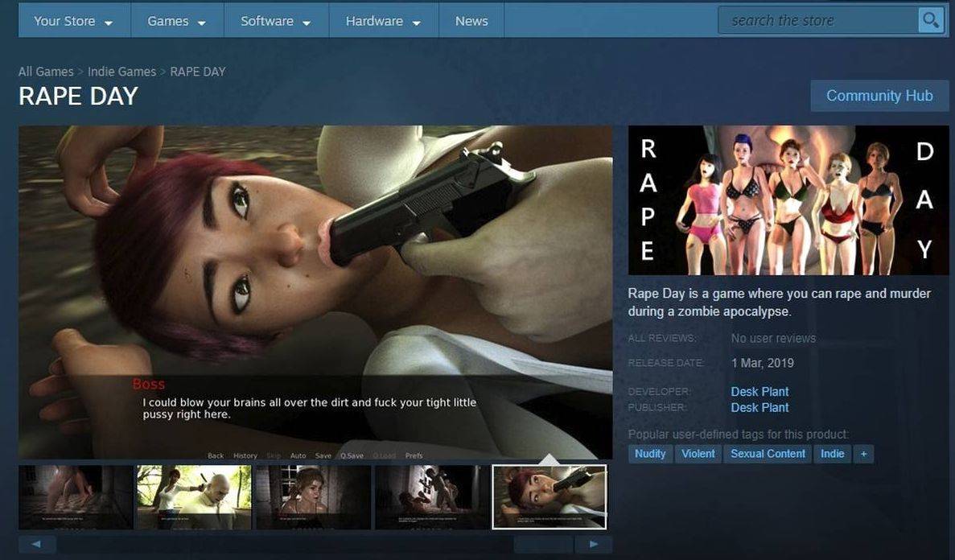Open the Community Hub button
Viewport: 955px width, 560px height.
(x=879, y=96)
